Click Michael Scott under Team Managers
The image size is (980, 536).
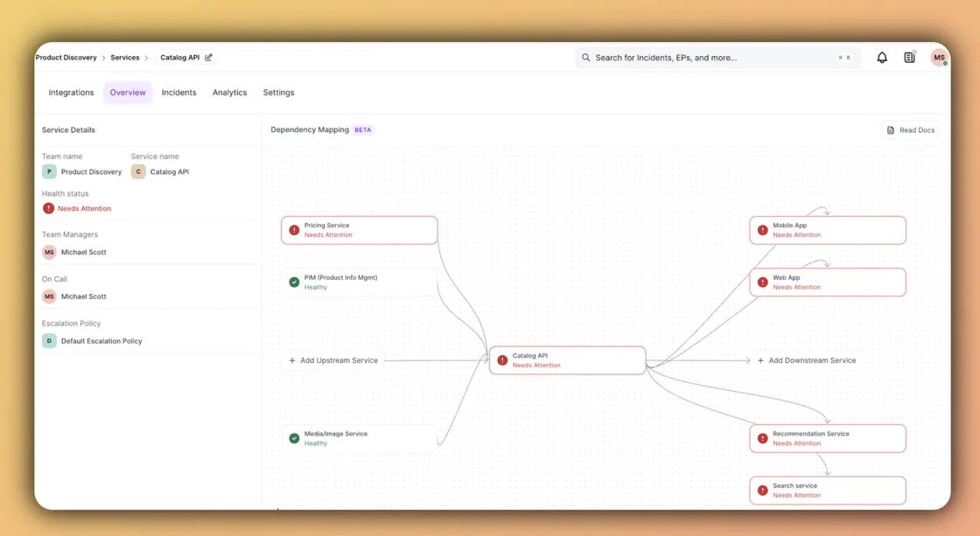point(84,253)
